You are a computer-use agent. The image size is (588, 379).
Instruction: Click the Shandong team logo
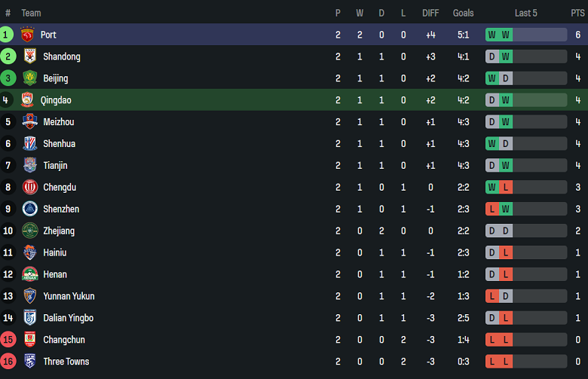point(29,57)
